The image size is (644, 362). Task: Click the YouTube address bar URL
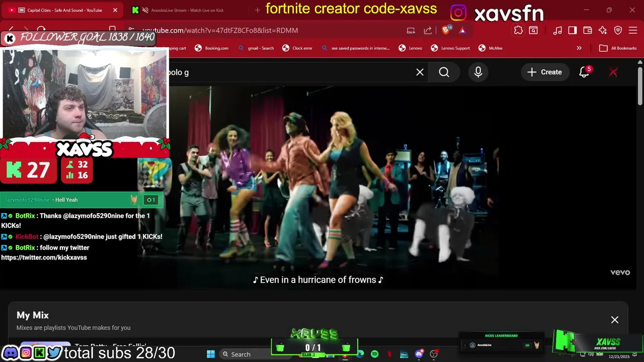220,31
